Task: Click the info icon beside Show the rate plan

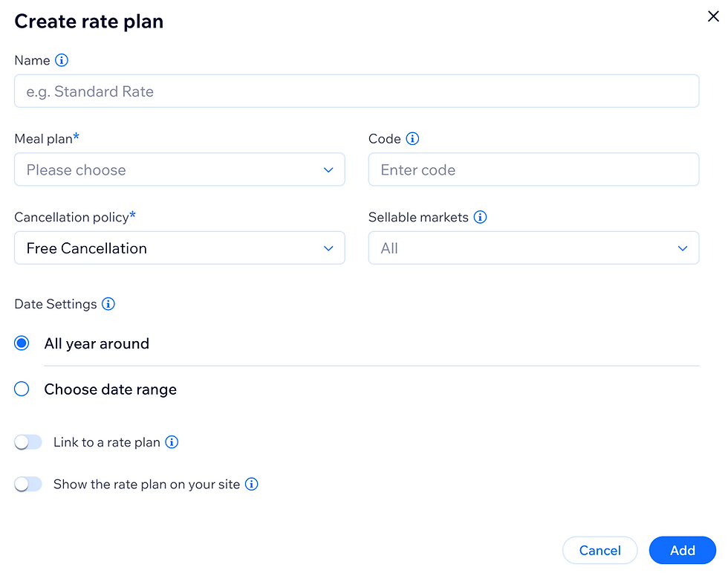Action: [x=251, y=484]
